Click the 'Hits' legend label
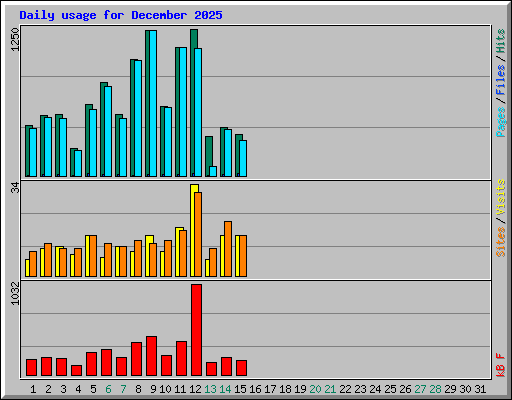The height and width of the screenshot is (400, 512). pyautogui.click(x=500, y=41)
